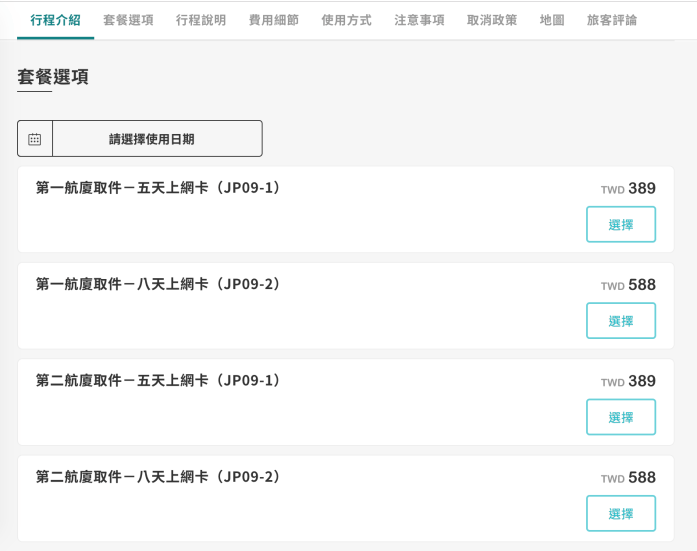Image resolution: width=697 pixels, height=551 pixels.
Task: Click the calendar icon beside date picker
Action: click(35, 139)
